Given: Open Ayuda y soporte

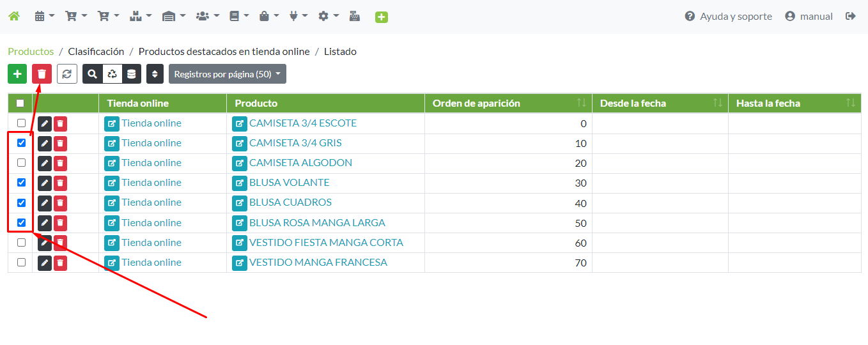Looking at the screenshot, I should click(x=728, y=16).
